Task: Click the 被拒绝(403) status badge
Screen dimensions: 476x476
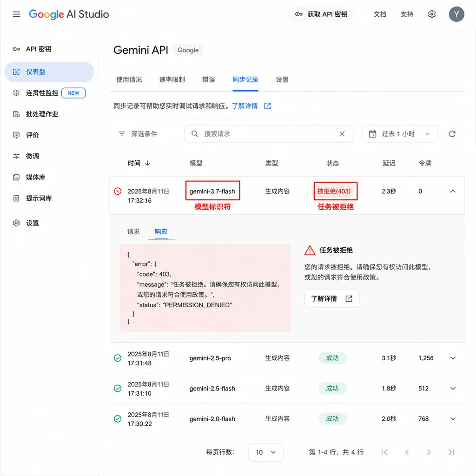Action: click(x=334, y=191)
